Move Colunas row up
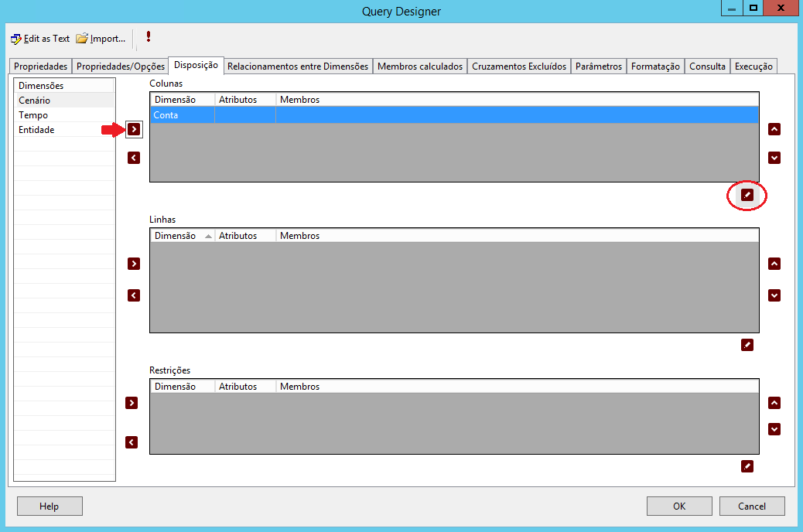This screenshot has height=532, width=803. tap(774, 129)
